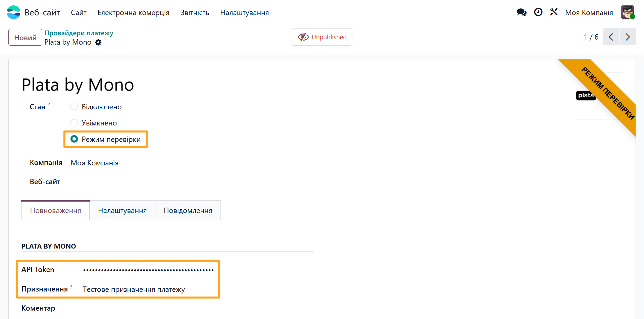Go to the previous record arrow

coord(611,37)
